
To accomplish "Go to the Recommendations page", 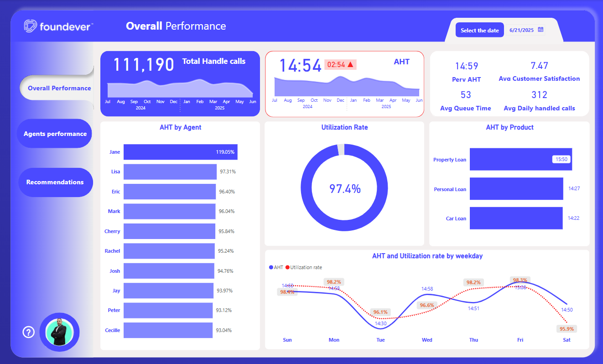I will 55,182.
